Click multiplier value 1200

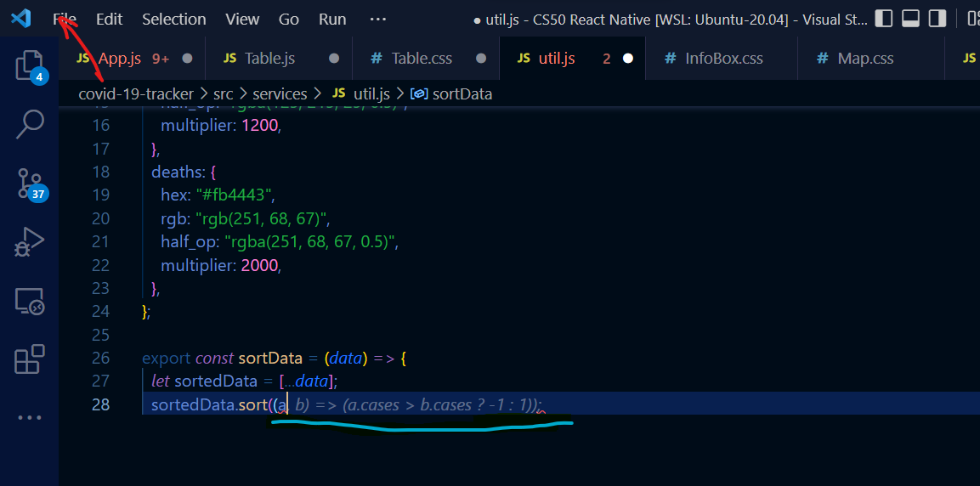coord(259,126)
